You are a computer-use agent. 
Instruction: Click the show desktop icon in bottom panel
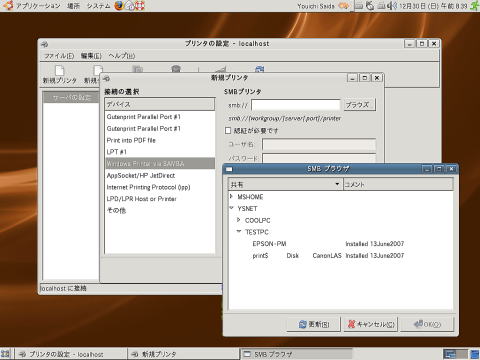pos(5,354)
